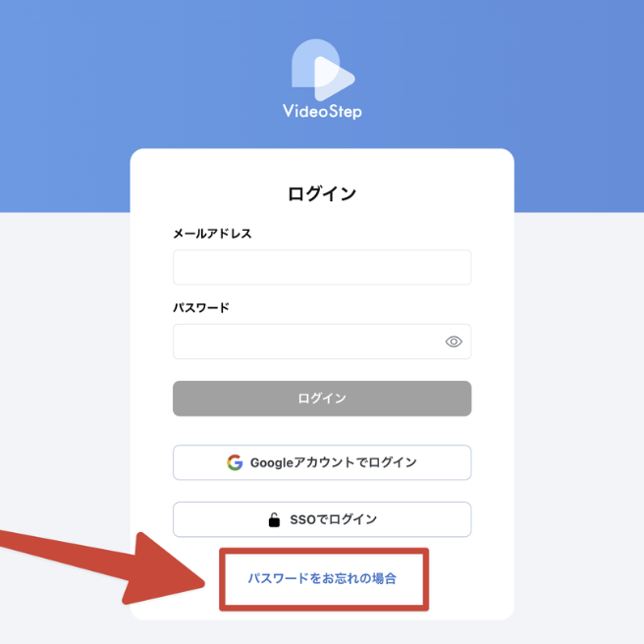Toggle password visibility with the eye icon

[454, 342]
